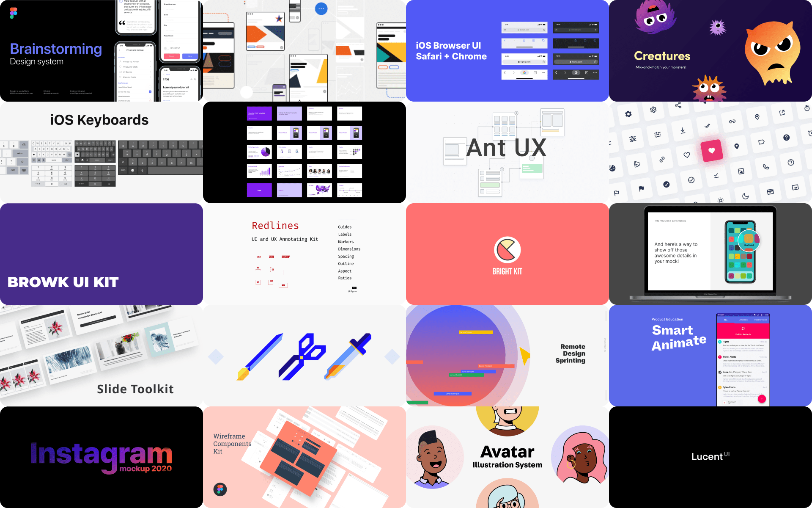
Task: Open the Smart Animate product education card
Action: tap(710, 355)
